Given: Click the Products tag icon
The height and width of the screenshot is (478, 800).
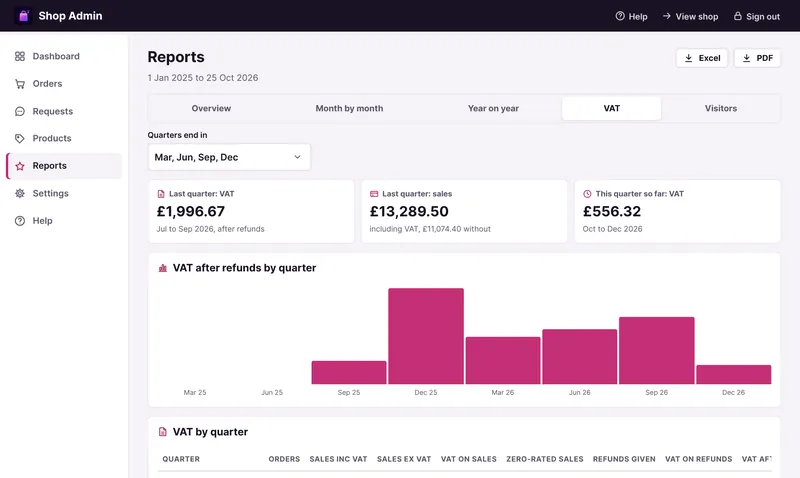Looking at the screenshot, I should 20,138.
